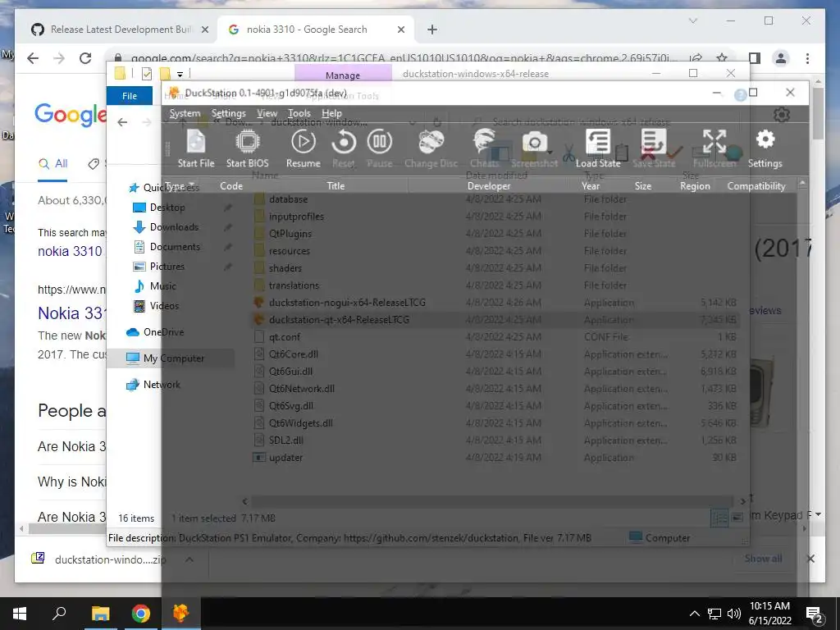Click the Chrome profile avatar icon
This screenshot has height=630, width=840.
pos(781,58)
